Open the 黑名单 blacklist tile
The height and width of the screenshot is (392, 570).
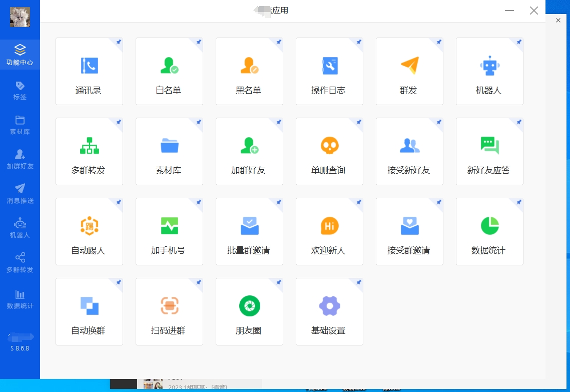point(249,71)
